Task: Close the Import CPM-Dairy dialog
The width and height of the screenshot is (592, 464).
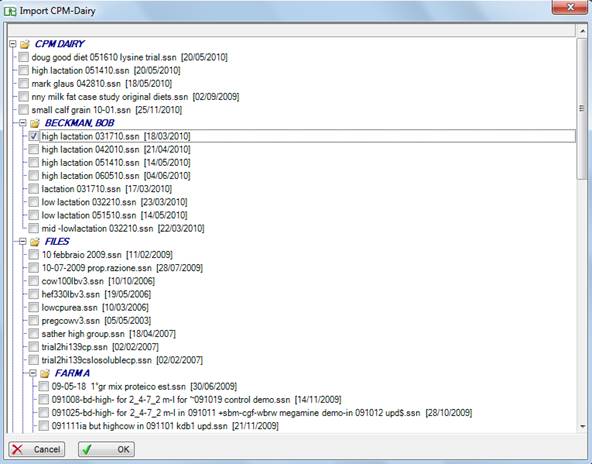Action: (570, 7)
